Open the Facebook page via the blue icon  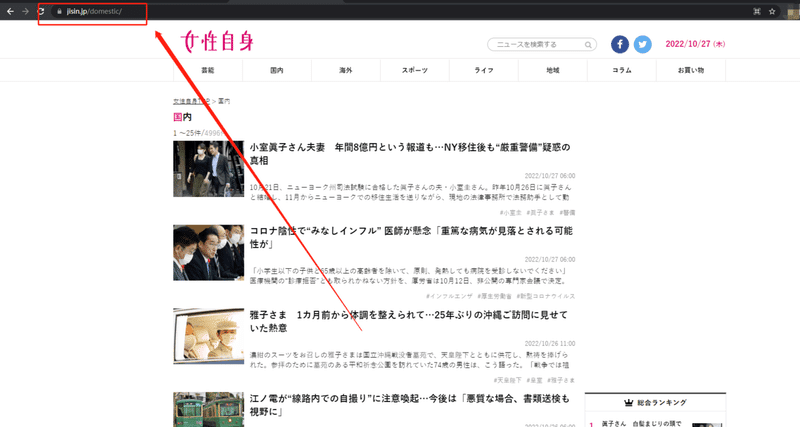(620, 44)
